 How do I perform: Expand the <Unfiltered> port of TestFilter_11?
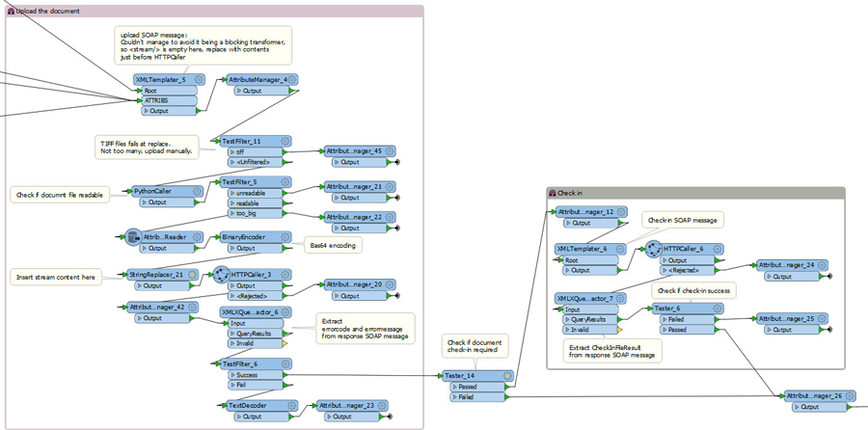[232, 162]
